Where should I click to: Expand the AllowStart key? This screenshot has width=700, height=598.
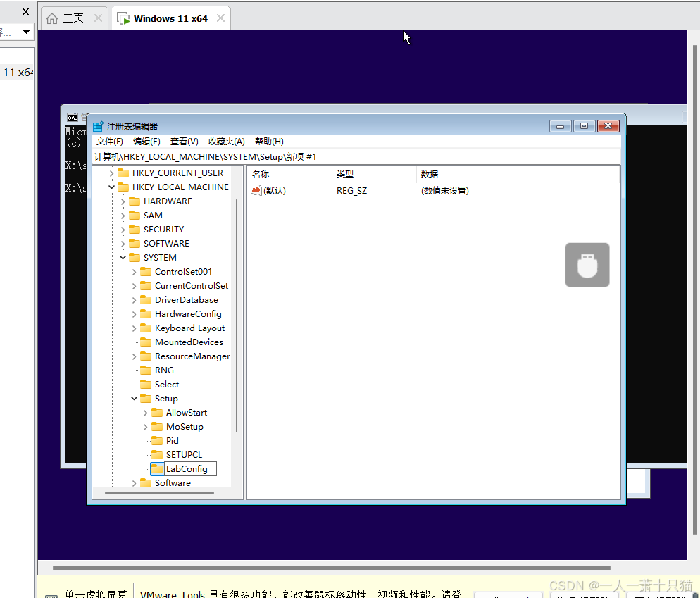click(145, 413)
